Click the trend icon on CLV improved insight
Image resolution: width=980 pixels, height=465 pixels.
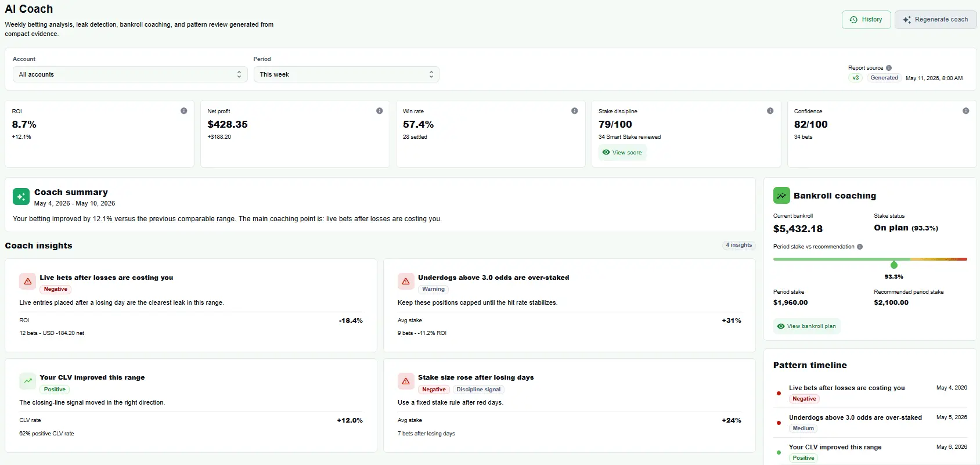27,381
